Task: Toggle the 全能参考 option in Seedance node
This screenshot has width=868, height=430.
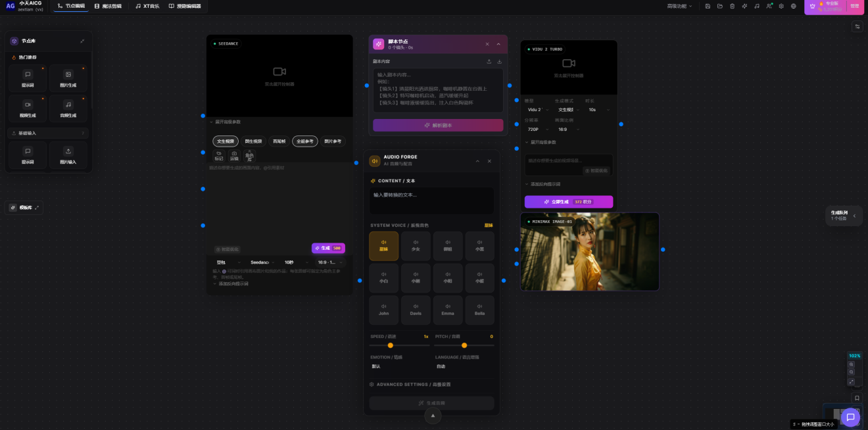Action: [305, 141]
